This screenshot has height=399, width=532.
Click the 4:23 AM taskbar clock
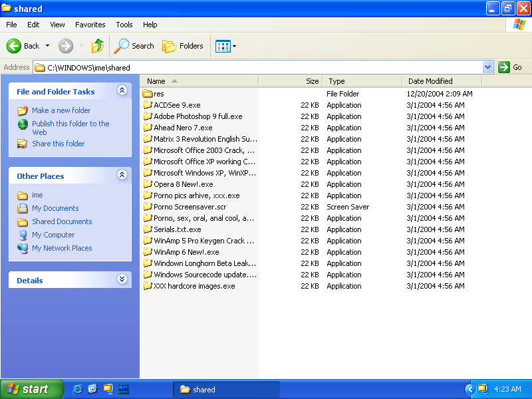tap(507, 389)
